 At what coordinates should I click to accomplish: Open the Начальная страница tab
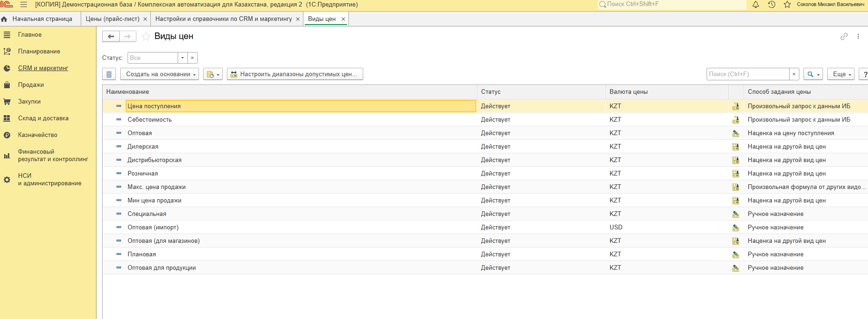coord(42,19)
